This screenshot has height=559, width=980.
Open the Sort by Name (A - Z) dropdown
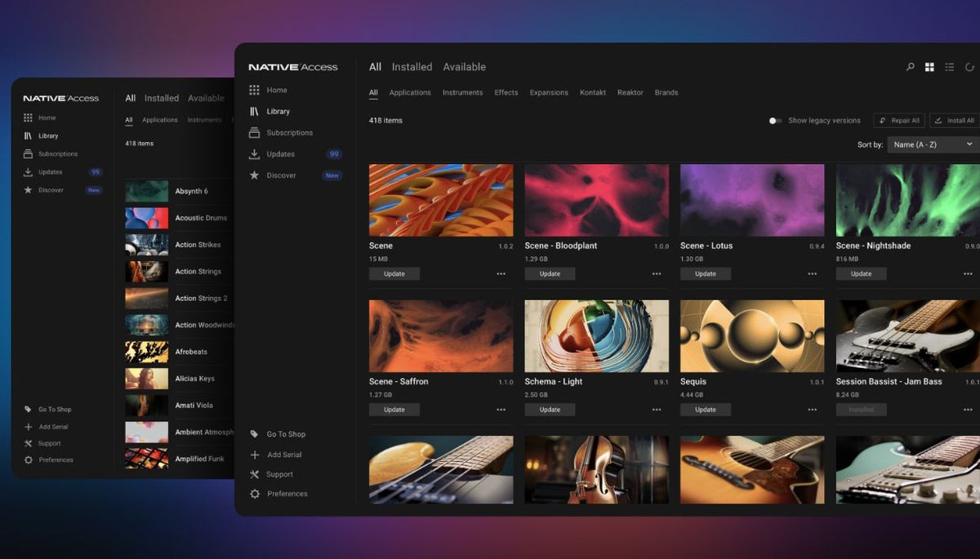tap(933, 144)
